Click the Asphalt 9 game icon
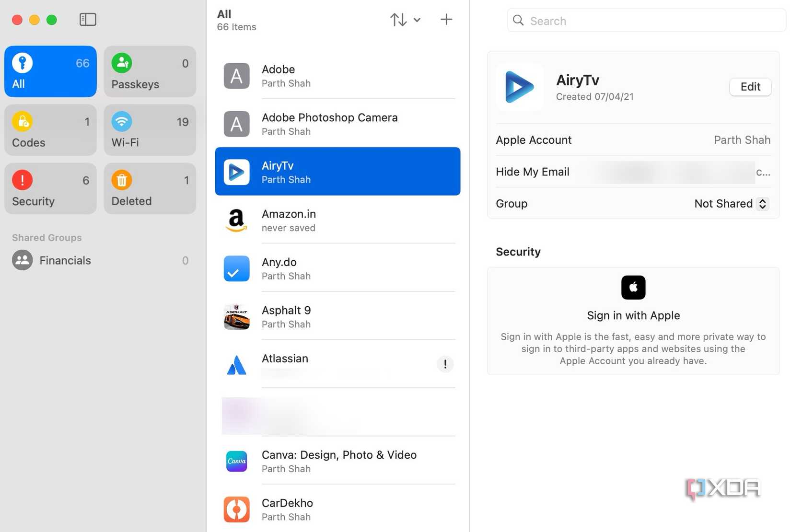 pyautogui.click(x=237, y=317)
